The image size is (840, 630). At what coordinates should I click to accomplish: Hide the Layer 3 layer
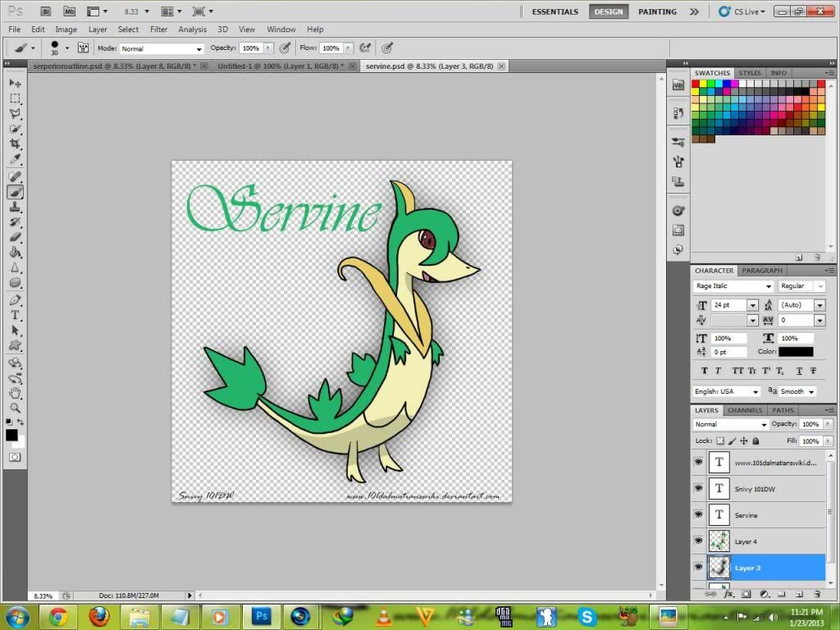pyautogui.click(x=698, y=568)
